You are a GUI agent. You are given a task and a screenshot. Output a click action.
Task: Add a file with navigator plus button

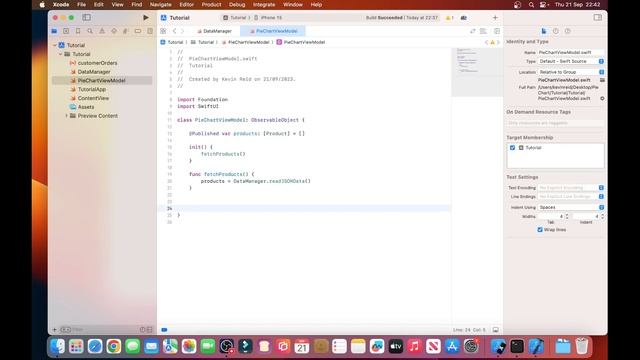[54, 329]
